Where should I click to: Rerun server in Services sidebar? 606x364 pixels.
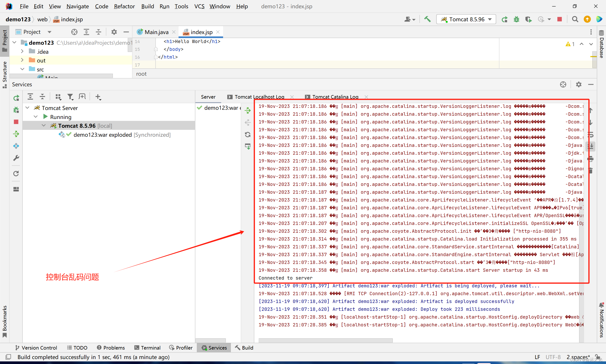16,98
